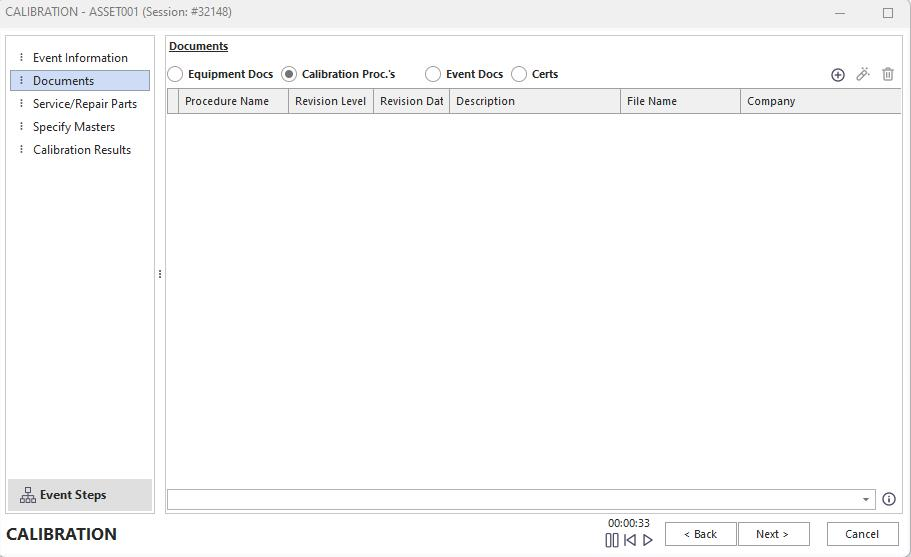Sort by File Name column header
911x557 pixels.
click(680, 101)
